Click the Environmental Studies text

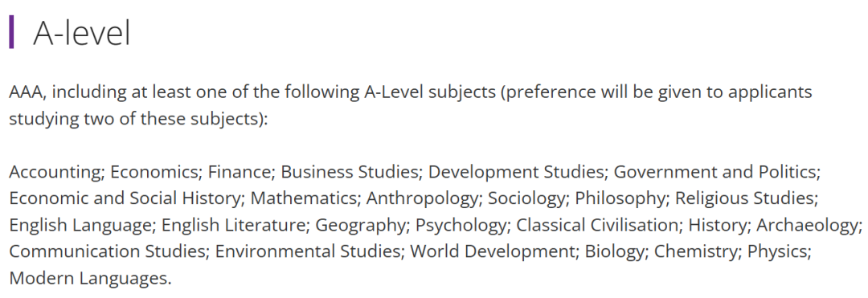(307, 251)
